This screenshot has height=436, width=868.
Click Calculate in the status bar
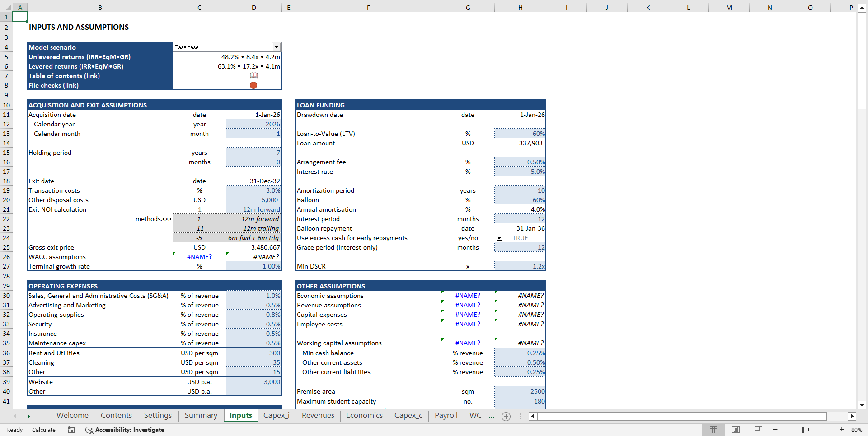pyautogui.click(x=43, y=430)
